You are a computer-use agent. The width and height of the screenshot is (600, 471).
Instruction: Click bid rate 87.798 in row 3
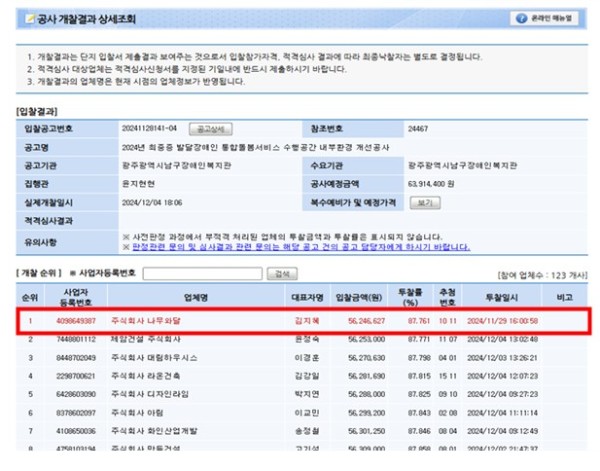tap(419, 358)
